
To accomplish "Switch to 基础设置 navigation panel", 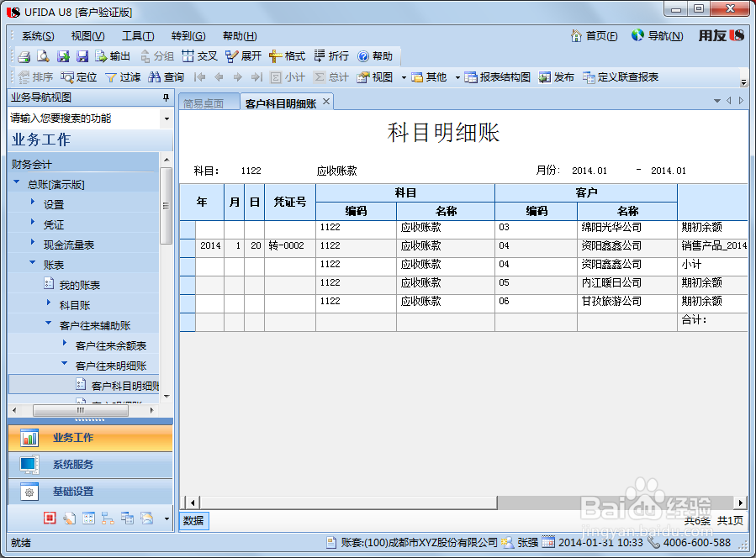I will pos(90,492).
